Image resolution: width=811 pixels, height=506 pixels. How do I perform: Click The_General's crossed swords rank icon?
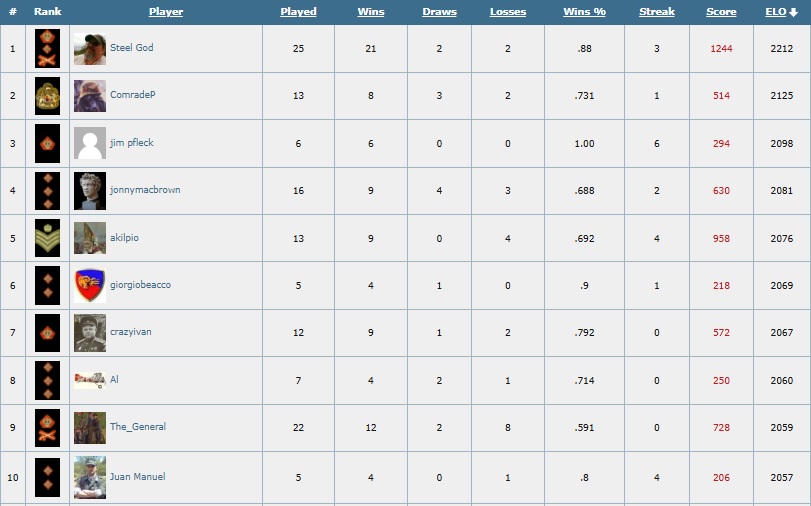[47, 428]
